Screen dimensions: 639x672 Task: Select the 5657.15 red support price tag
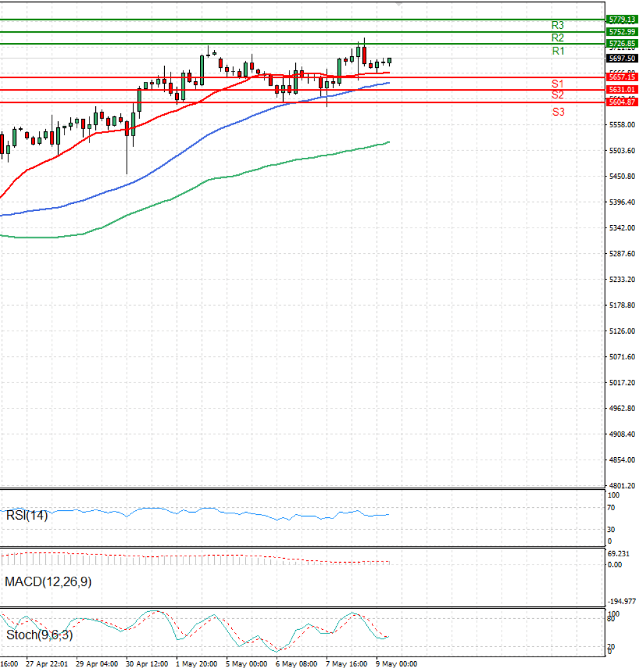(x=622, y=77)
